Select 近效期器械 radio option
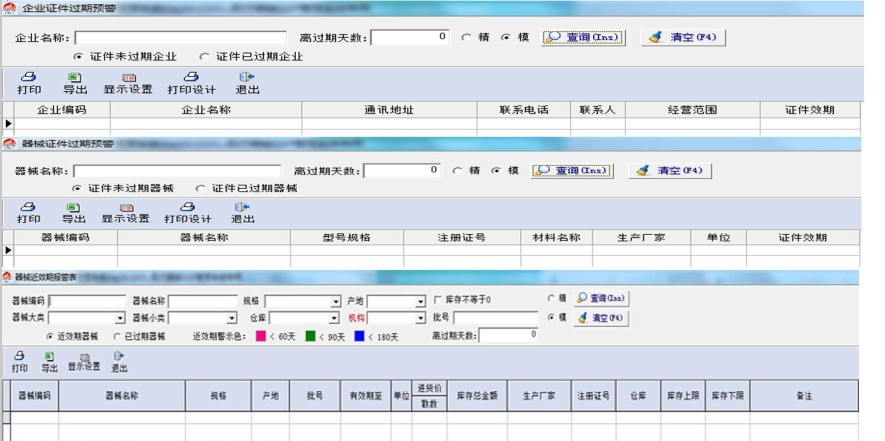This screenshot has width=885, height=441. click(51, 336)
